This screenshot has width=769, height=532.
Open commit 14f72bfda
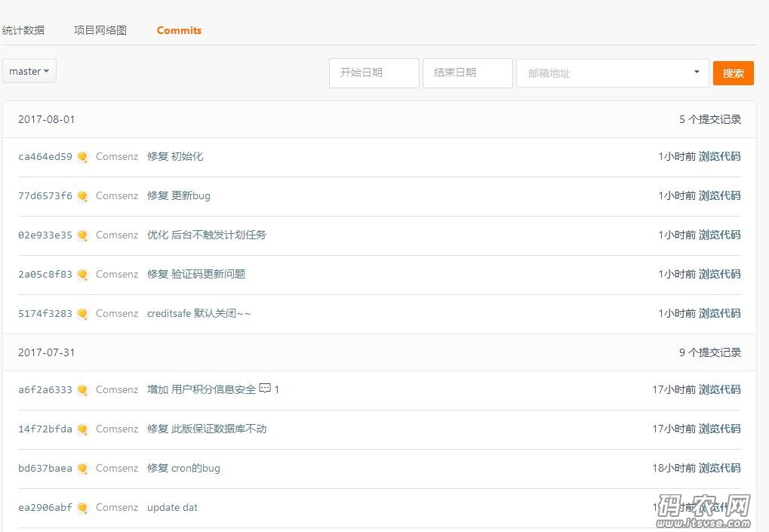[x=45, y=429]
